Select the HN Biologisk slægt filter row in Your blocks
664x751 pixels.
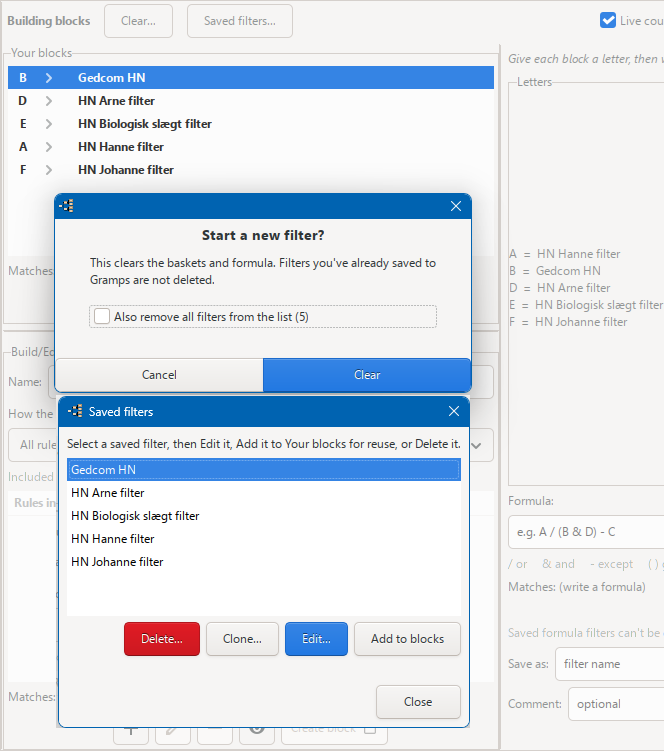click(x=251, y=124)
